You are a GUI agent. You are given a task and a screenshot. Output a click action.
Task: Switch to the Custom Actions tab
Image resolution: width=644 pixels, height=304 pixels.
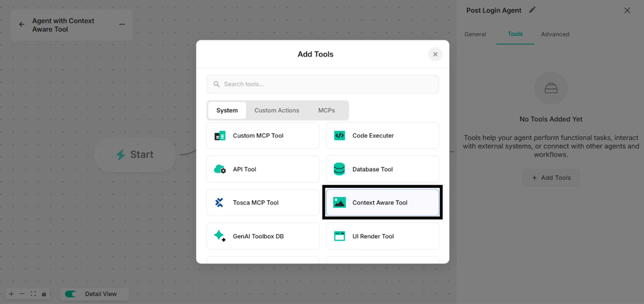point(276,110)
